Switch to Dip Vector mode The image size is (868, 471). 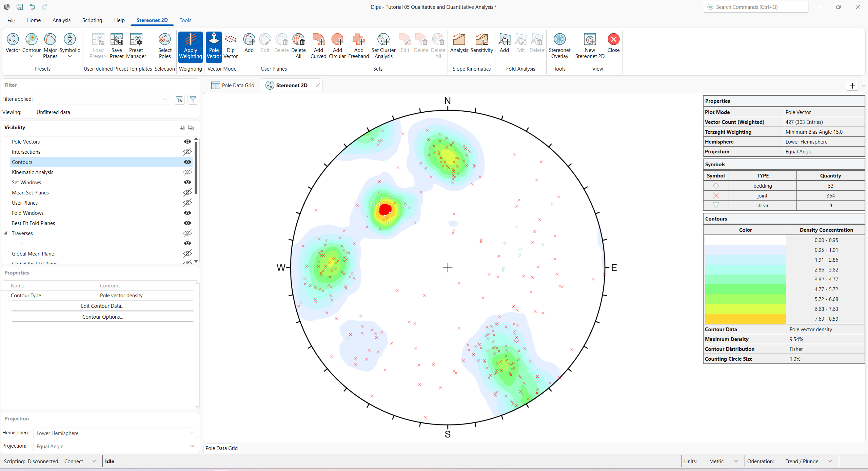231,44
